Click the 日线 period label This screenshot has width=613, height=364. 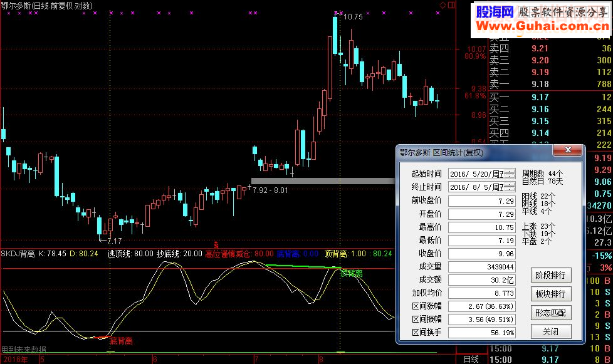(x=471, y=360)
